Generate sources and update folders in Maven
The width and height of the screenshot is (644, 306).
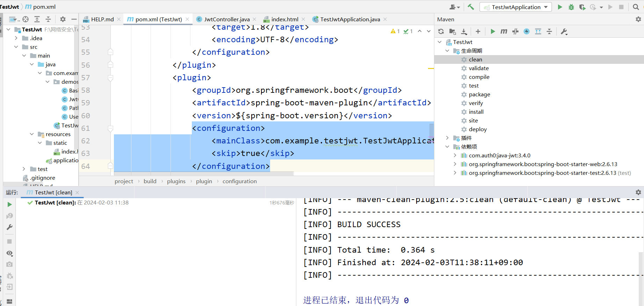click(453, 31)
